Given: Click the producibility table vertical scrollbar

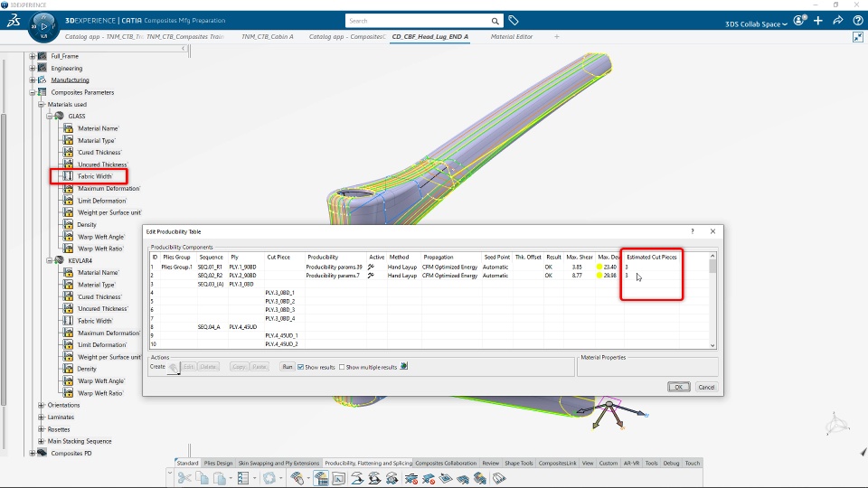Looking at the screenshot, I should click(x=712, y=300).
